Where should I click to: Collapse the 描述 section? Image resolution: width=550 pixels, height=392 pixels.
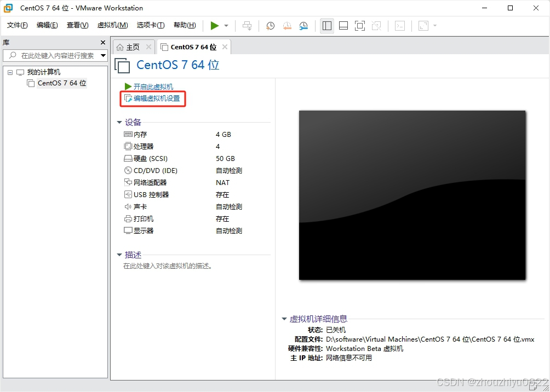click(x=119, y=255)
